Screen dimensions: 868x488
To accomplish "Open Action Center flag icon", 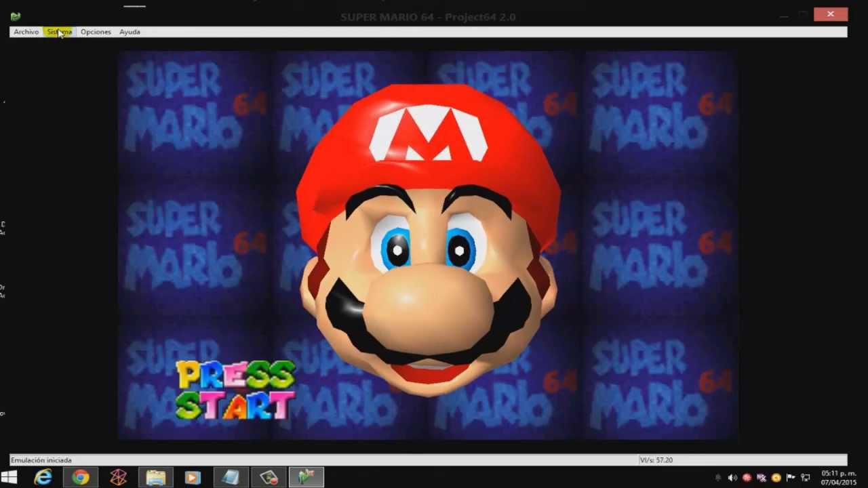I will pos(791,478).
